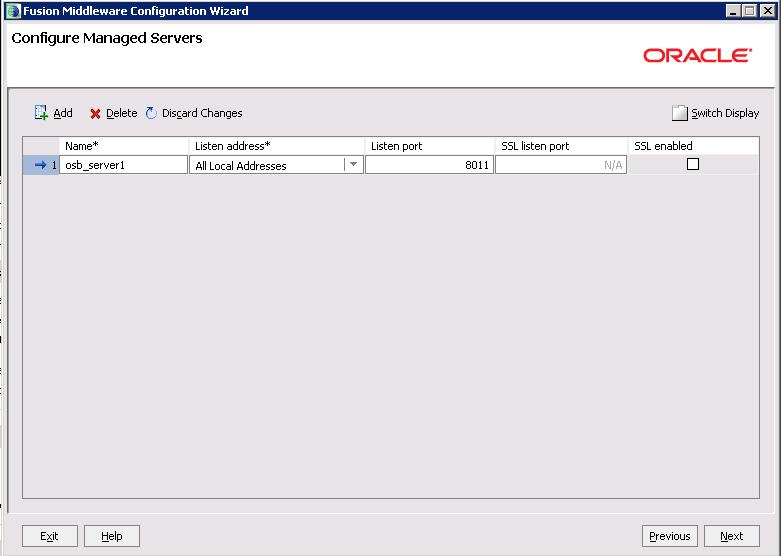
Task: Minimize the Configuration Wizard window
Action: point(732,10)
